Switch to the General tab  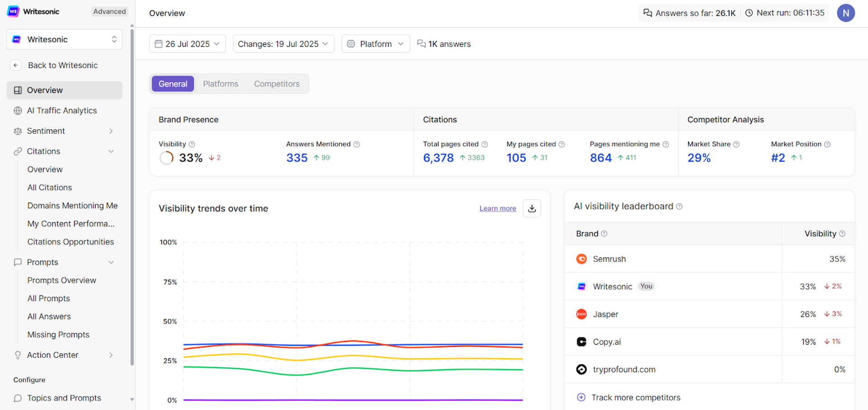click(173, 84)
